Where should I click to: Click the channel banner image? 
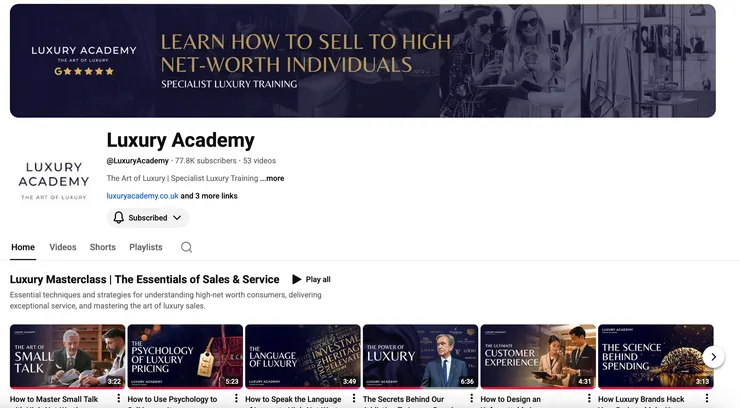click(362, 61)
